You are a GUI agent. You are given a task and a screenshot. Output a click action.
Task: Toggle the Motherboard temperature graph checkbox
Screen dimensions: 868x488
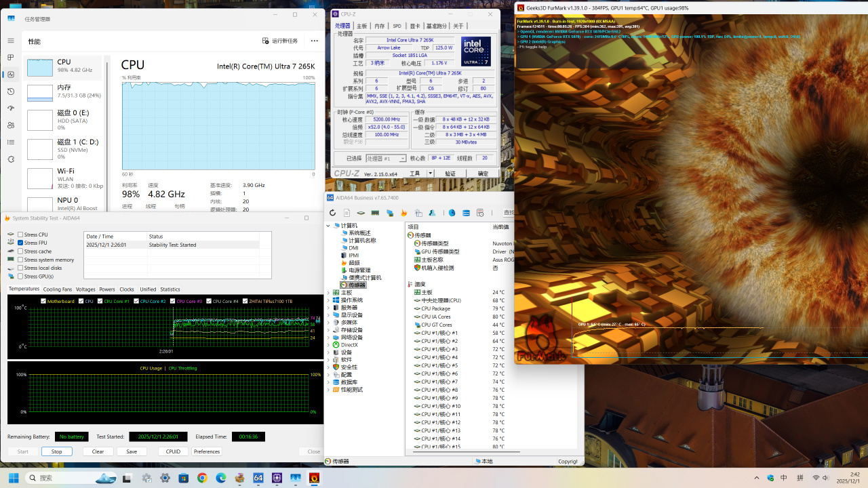coord(43,301)
